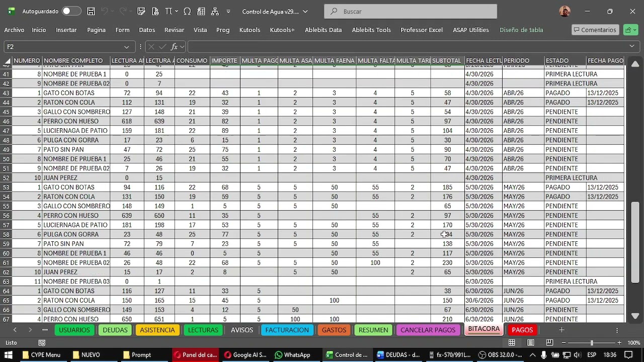Open OBS 32.0.0 taskbar item
The height and width of the screenshot is (362, 644).
(501, 355)
